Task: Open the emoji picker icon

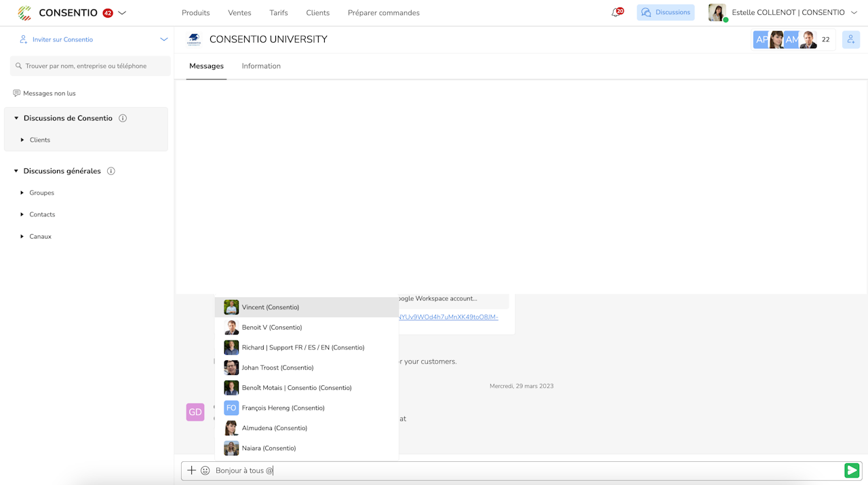Action: tap(205, 470)
